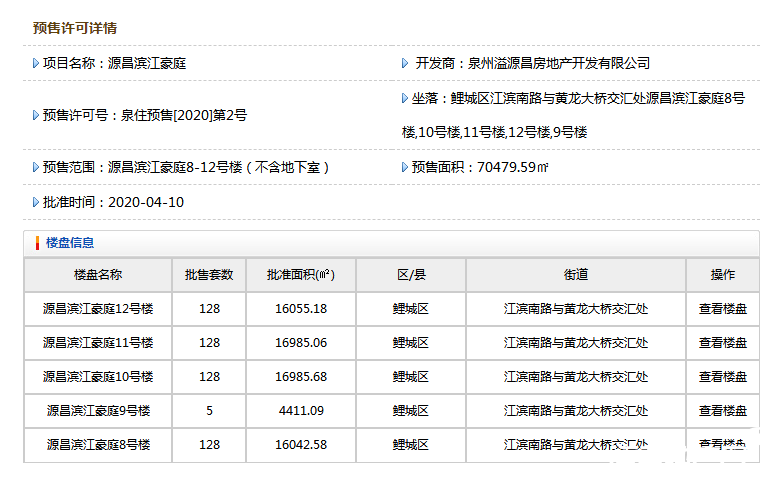
Task: Click the 楼盘名称 column header
Action: [98, 275]
